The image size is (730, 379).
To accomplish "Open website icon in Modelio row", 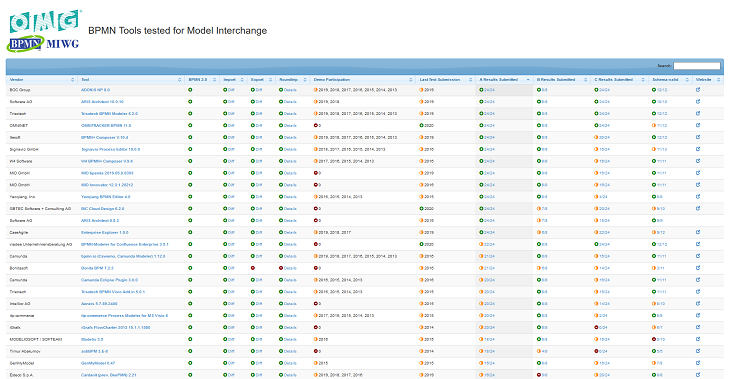I will tap(698, 339).
